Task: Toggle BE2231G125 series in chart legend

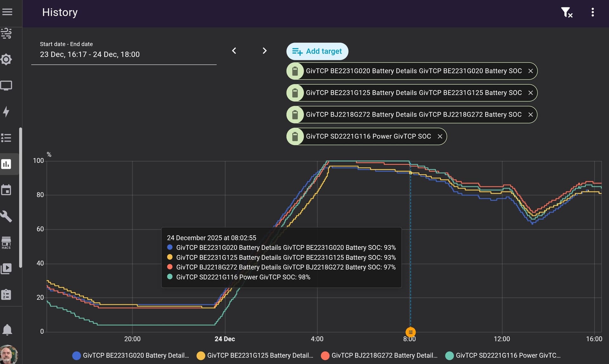Action: [255, 355]
